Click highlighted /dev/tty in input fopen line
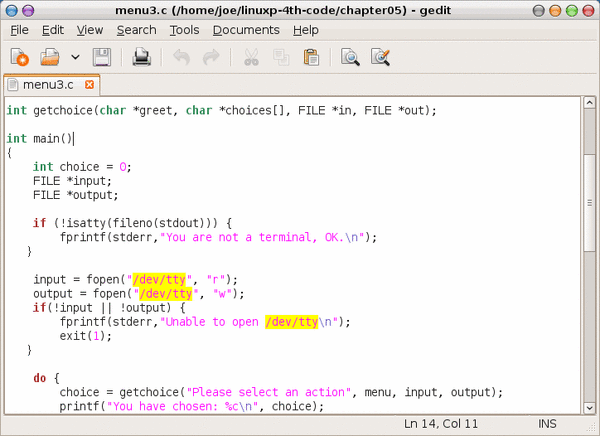 [x=159, y=280]
